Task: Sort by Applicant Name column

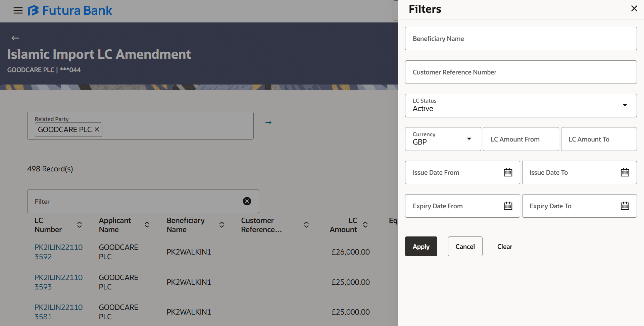Action: (x=147, y=225)
